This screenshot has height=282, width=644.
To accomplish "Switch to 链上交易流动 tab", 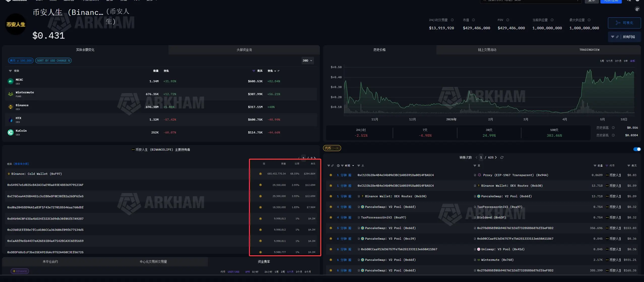I will coord(487,50).
